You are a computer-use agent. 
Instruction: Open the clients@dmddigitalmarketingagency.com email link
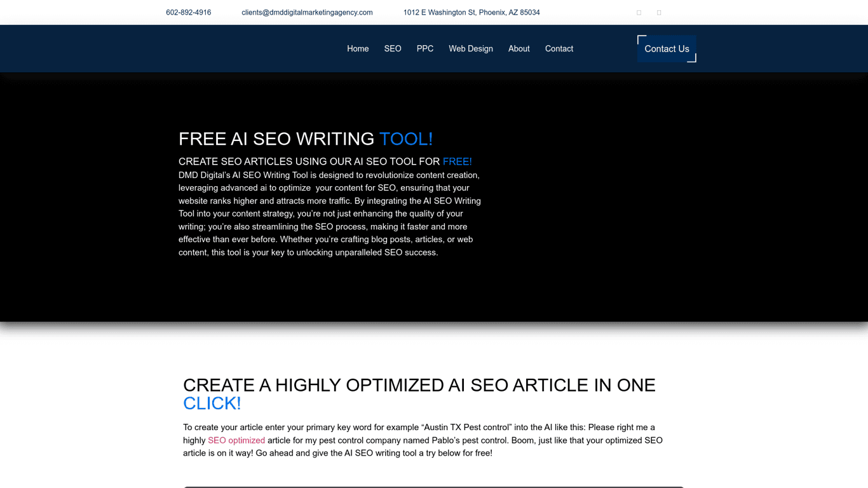[307, 12]
